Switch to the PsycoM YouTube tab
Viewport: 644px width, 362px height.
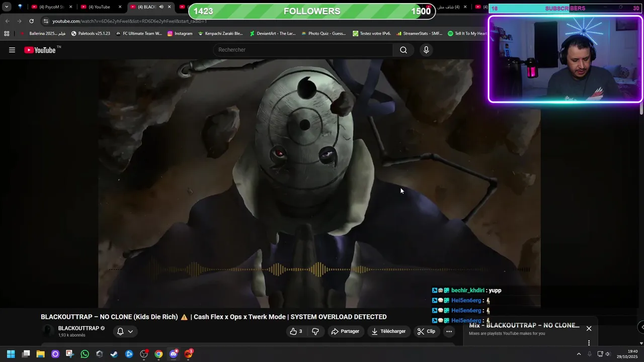[51, 7]
